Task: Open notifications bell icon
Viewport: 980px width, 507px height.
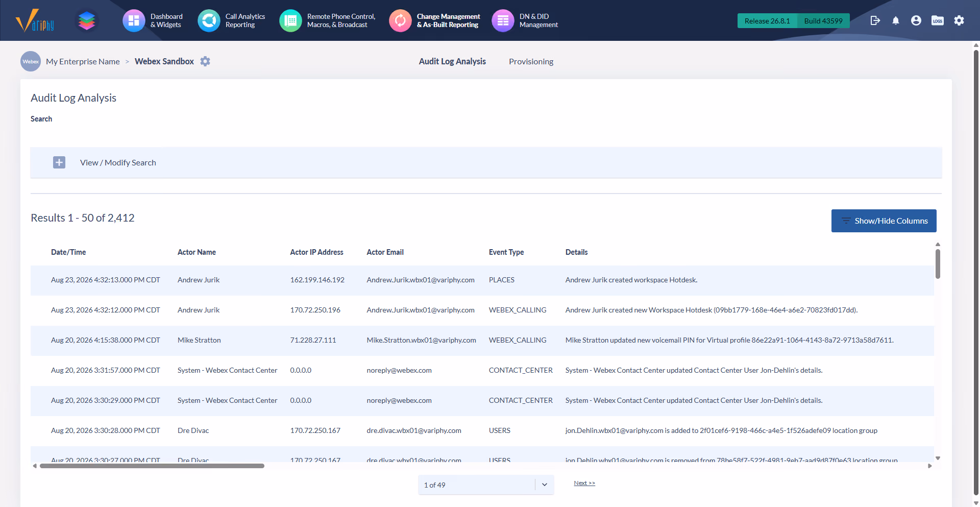Action: tap(895, 20)
